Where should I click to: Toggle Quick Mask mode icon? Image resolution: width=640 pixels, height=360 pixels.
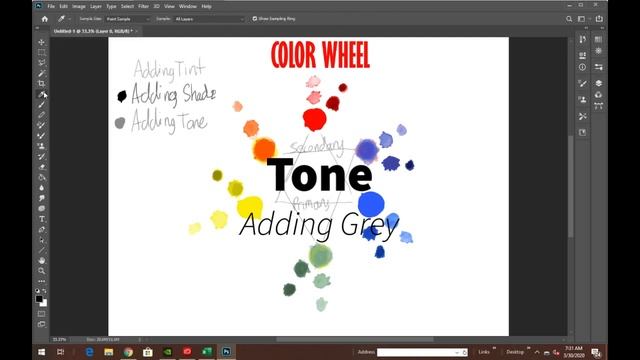pyautogui.click(x=42, y=314)
